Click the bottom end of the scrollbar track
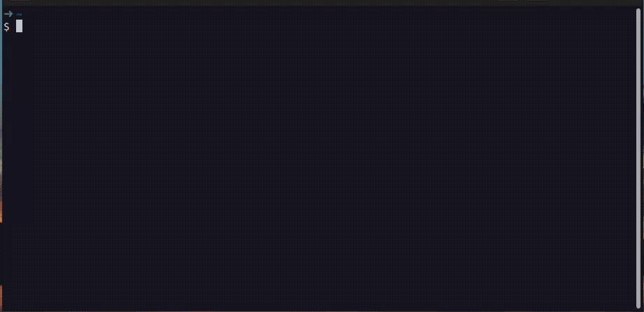644x312 pixels. [x=638, y=306]
